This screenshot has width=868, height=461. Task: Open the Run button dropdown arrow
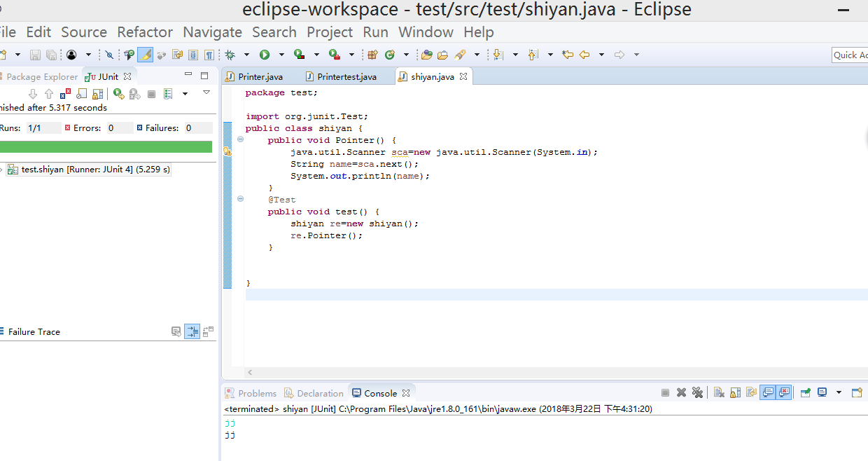click(281, 55)
